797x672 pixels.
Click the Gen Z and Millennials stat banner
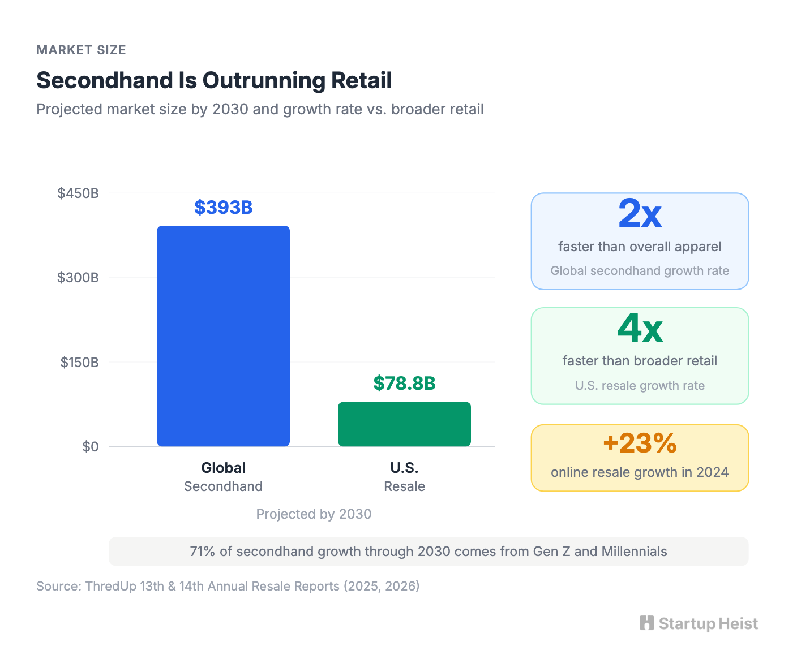point(429,551)
